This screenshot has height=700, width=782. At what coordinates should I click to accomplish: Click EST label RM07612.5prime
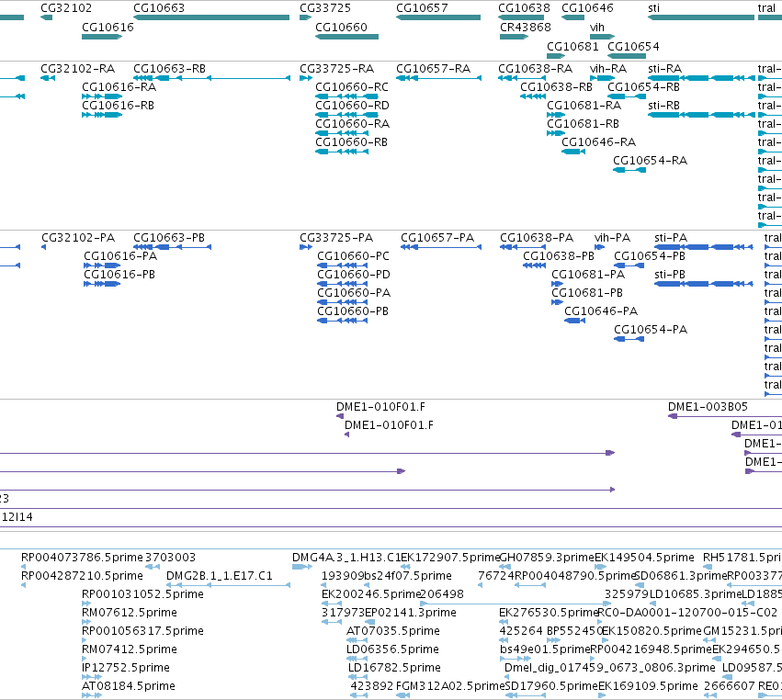(x=130, y=612)
